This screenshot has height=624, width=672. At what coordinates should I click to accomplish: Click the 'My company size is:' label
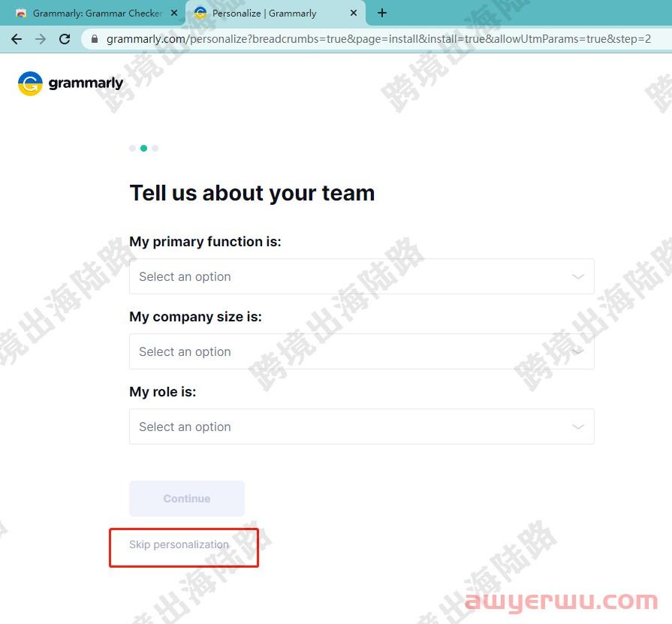tap(195, 317)
